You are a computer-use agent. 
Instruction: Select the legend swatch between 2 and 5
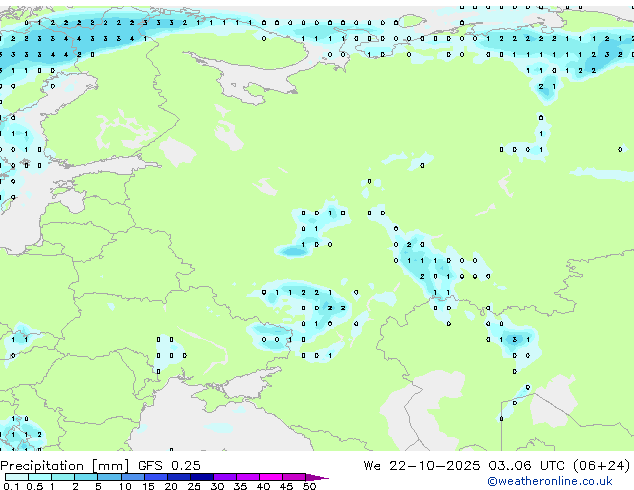pyautogui.click(x=86, y=477)
